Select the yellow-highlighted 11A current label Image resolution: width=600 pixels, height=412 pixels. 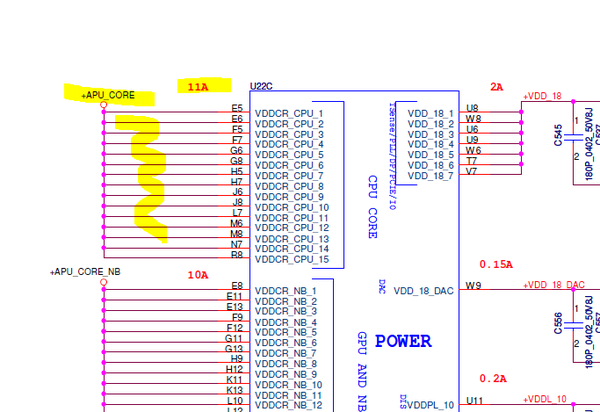197,87
